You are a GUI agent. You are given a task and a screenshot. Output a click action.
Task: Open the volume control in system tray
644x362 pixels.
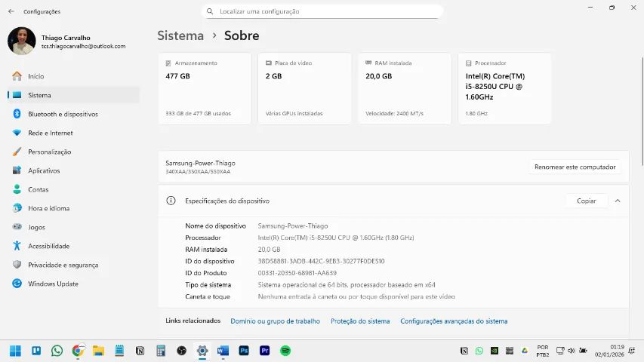572,351
